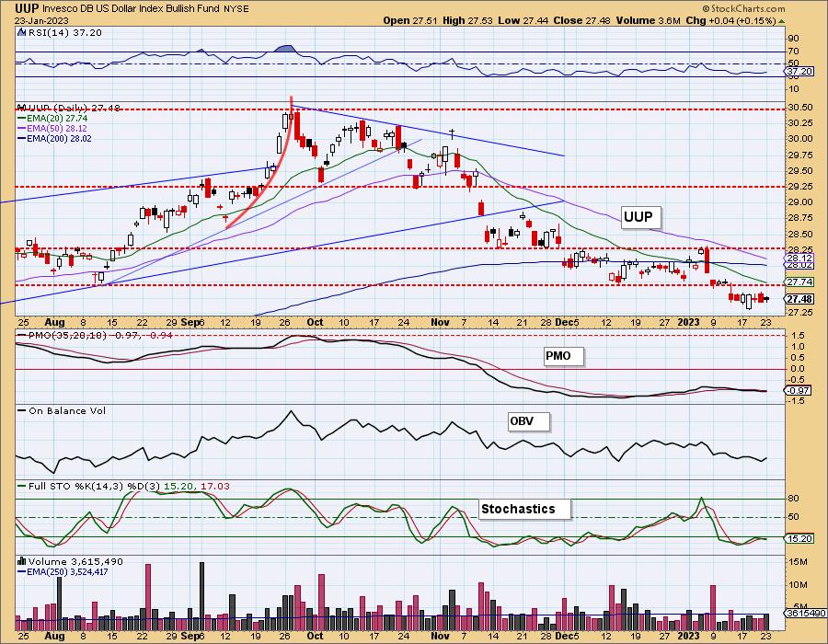Click the volume EMA(250) 3,524,417 legend
The width and height of the screenshot is (828, 644).
(x=63, y=571)
